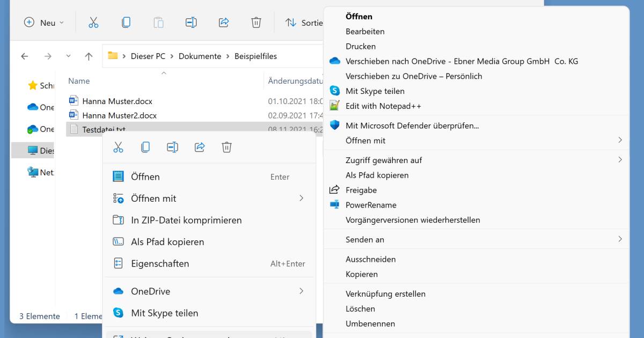Click the scissors icon in the small context menu
This screenshot has width=644, height=338.
click(119, 148)
